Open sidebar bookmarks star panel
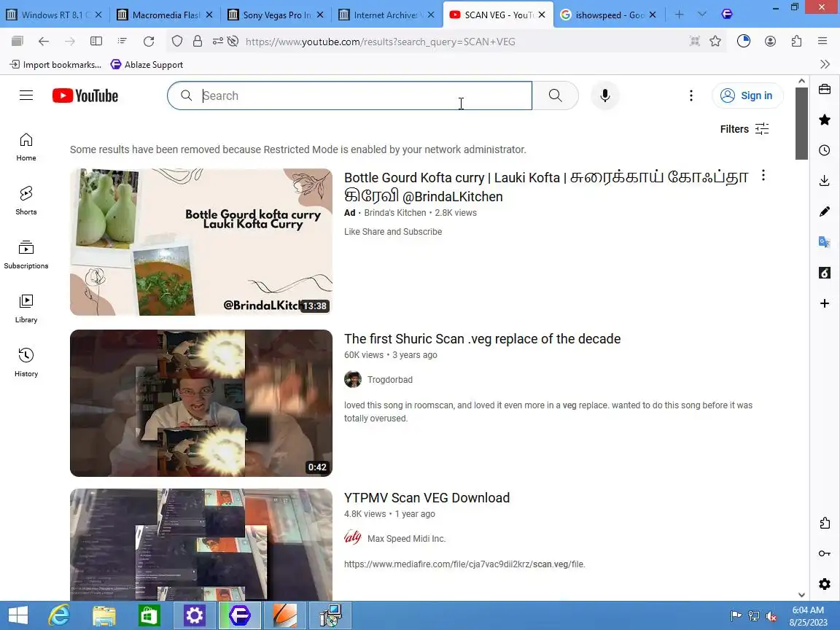The height and width of the screenshot is (630, 840). (x=825, y=120)
